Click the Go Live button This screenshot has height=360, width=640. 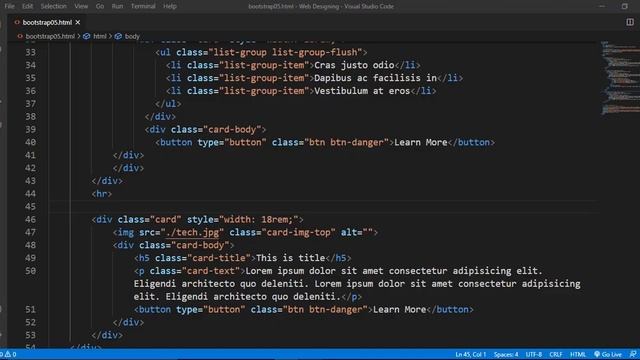[608, 354]
